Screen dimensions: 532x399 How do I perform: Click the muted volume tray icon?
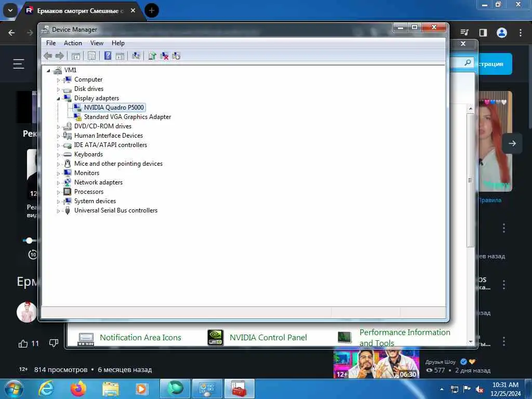pyautogui.click(x=480, y=390)
